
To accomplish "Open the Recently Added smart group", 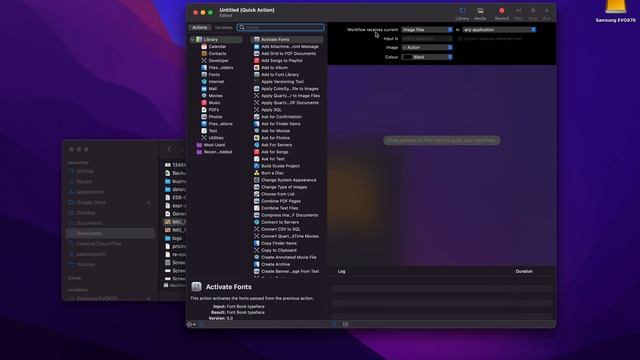I will (x=213, y=152).
